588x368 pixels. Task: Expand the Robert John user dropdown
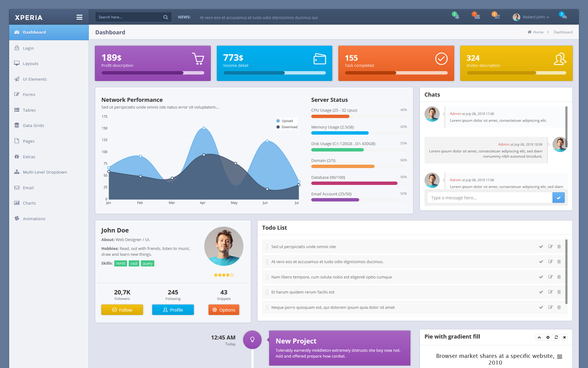[x=536, y=17]
